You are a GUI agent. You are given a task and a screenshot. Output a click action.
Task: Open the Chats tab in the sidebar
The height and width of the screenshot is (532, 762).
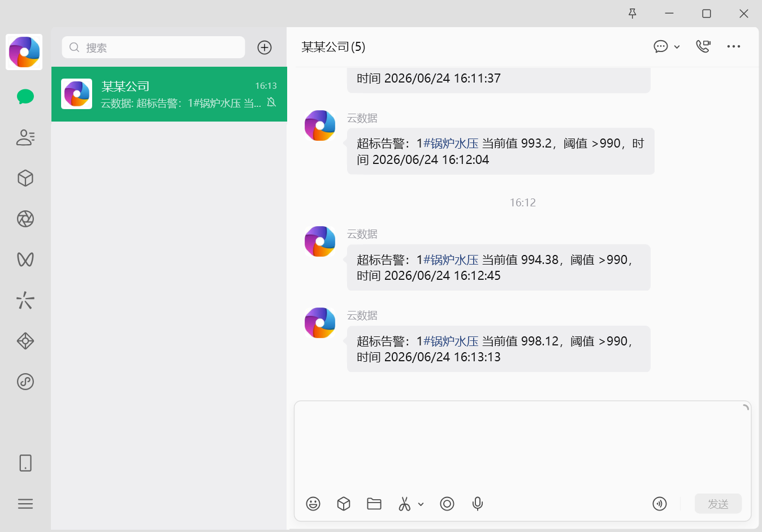(25, 97)
